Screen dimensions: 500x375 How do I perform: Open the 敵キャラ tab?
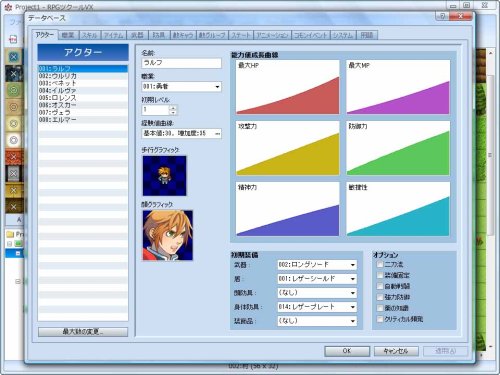pyautogui.click(x=183, y=35)
